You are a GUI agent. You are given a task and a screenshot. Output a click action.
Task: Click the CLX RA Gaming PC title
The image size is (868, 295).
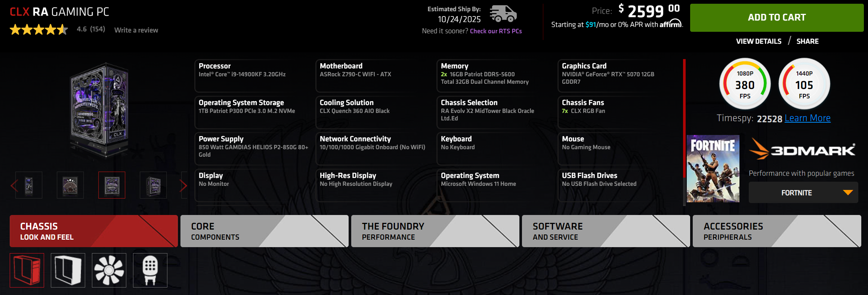click(59, 12)
